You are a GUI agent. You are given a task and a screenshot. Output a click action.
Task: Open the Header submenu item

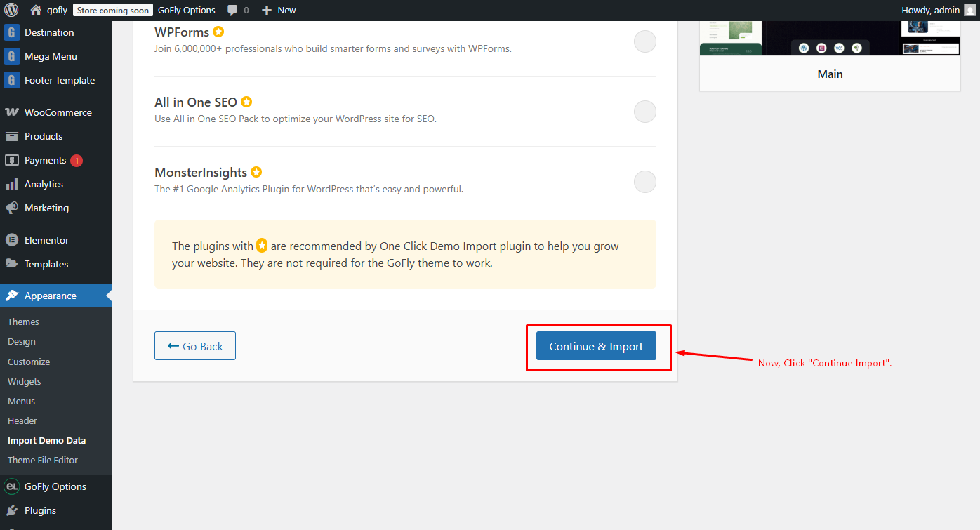(22, 420)
